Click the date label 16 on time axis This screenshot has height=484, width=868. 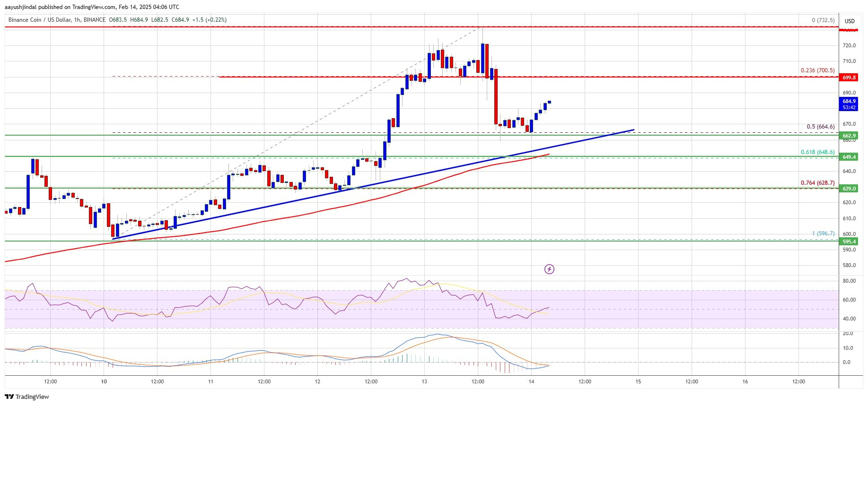(745, 381)
